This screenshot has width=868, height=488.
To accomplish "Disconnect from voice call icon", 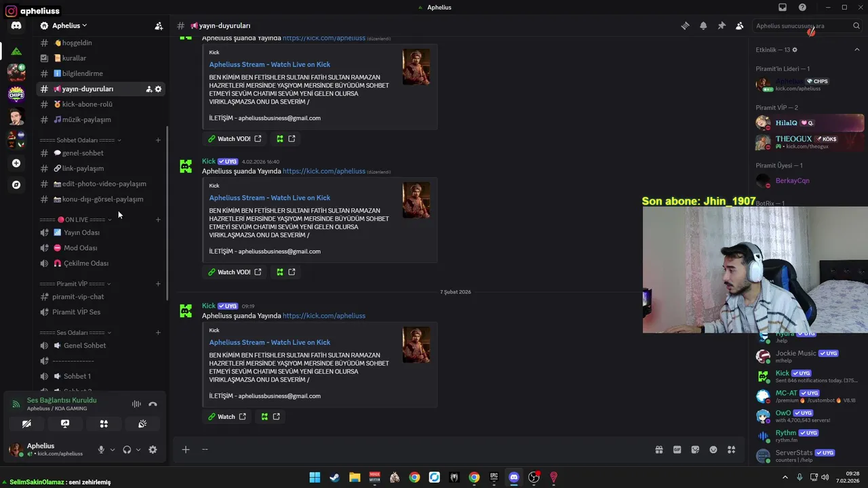I will click(153, 404).
